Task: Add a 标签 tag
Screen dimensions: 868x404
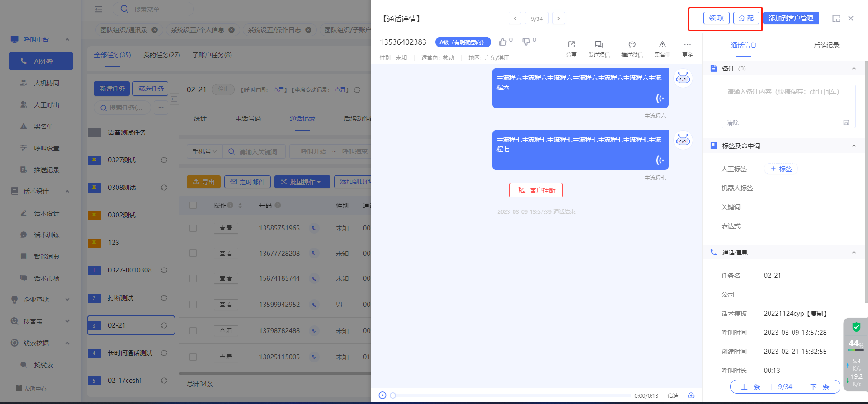Action: pyautogui.click(x=781, y=169)
